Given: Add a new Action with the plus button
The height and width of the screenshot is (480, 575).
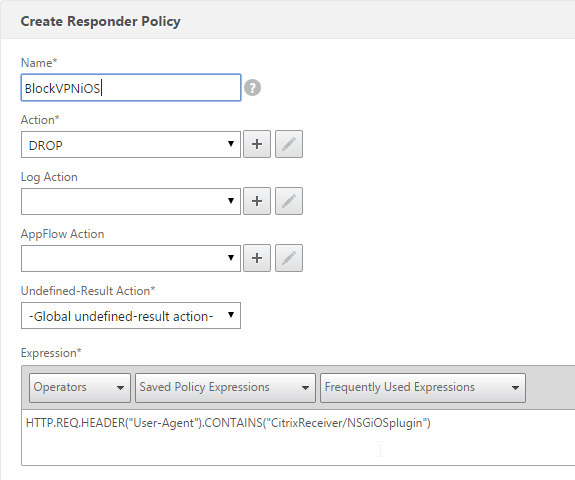Looking at the screenshot, I should pyautogui.click(x=257, y=144).
